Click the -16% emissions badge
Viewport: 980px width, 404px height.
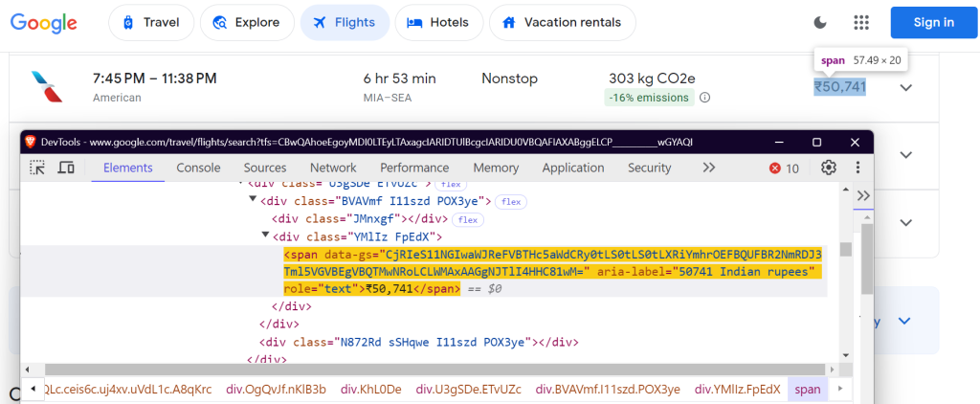pos(650,98)
